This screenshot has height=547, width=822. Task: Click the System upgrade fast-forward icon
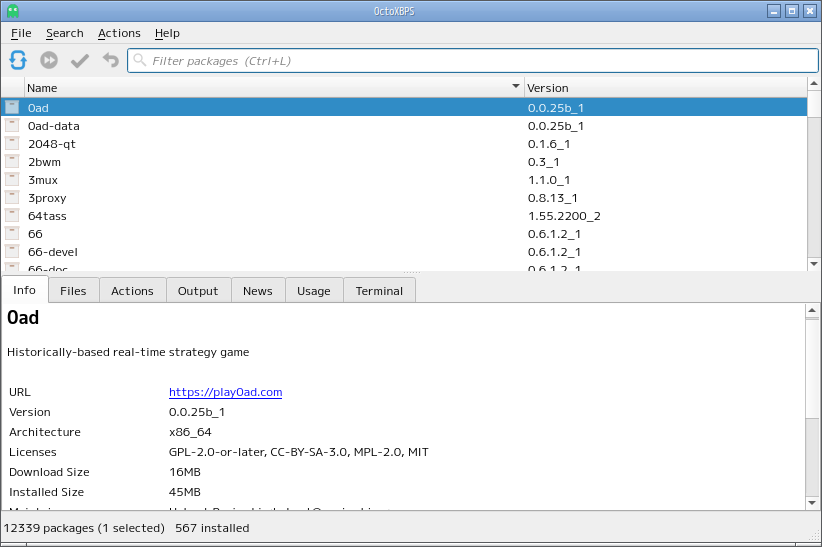click(49, 60)
